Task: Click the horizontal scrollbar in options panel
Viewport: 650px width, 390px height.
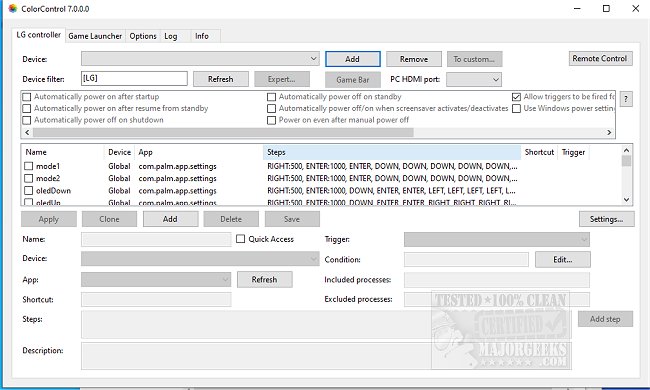Action: 223,132
